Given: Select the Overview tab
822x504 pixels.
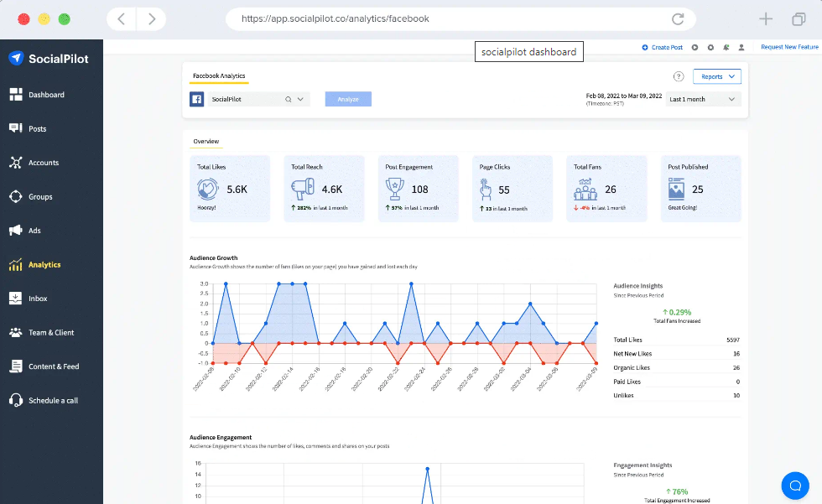Looking at the screenshot, I should (206, 142).
